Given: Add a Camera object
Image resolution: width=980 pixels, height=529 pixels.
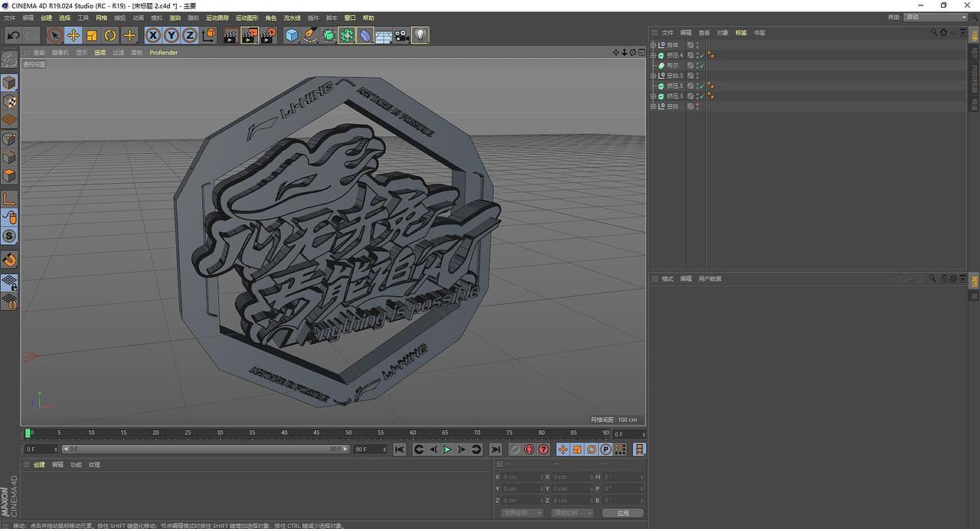Looking at the screenshot, I should point(402,35).
